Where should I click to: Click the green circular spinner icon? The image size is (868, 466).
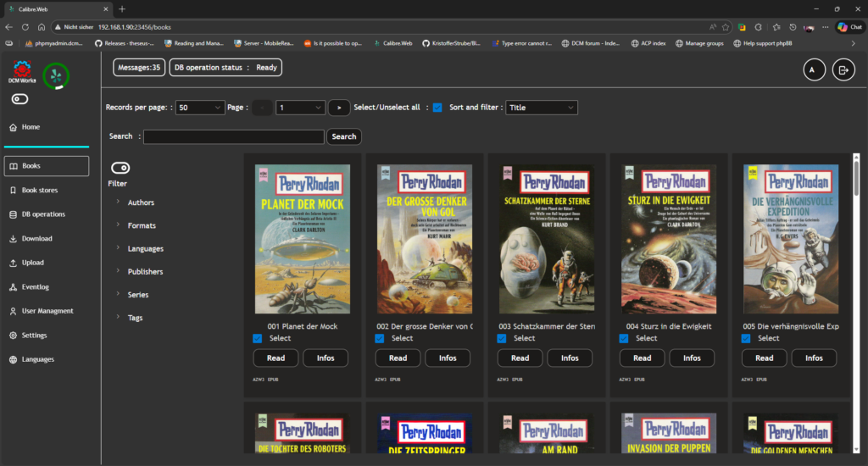coord(56,75)
